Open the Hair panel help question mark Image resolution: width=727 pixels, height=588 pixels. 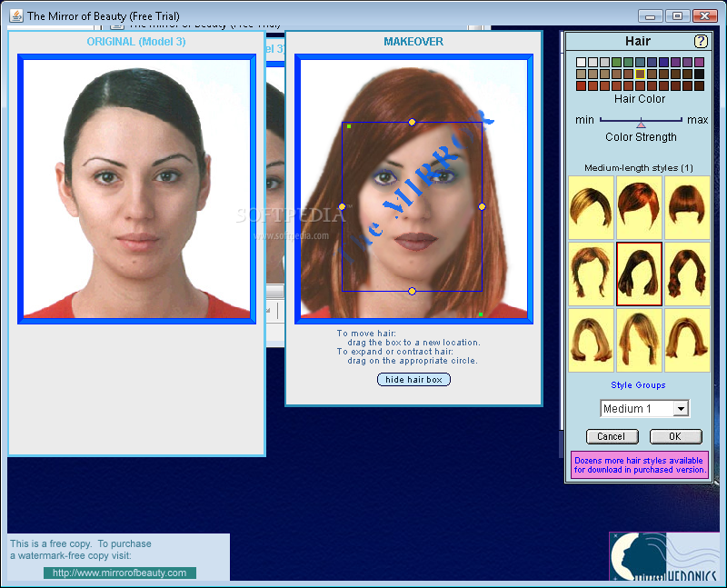701,41
